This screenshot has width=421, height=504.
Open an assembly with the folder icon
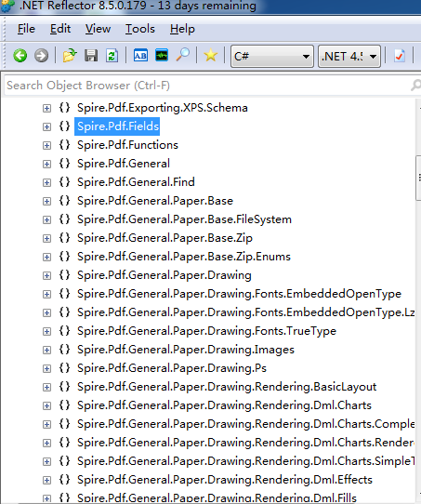(70, 56)
